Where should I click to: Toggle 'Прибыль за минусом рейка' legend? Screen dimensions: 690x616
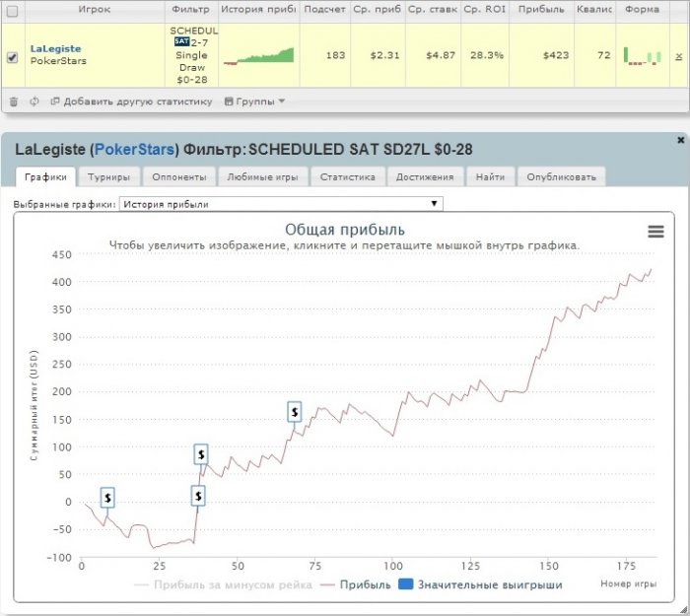tap(223, 584)
